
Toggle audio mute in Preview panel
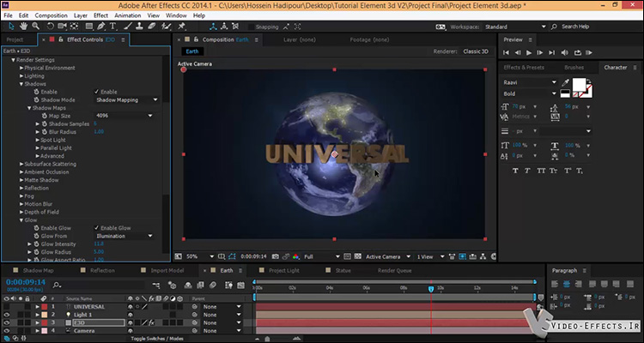(x=565, y=52)
